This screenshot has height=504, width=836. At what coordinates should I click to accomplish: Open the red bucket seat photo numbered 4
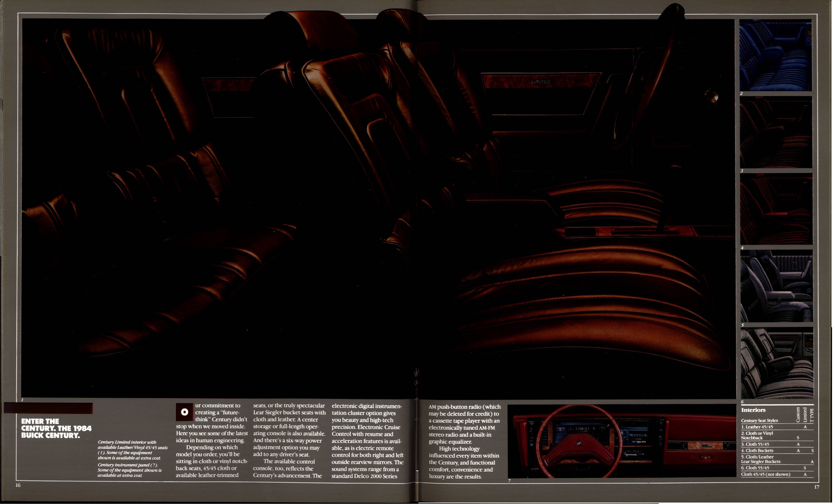point(776,209)
